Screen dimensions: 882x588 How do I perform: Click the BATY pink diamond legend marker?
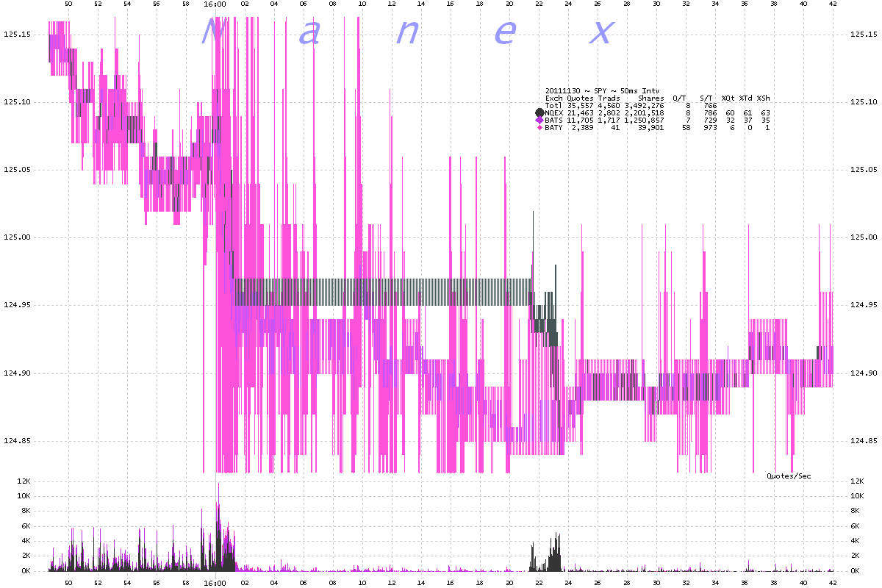pyautogui.click(x=539, y=128)
